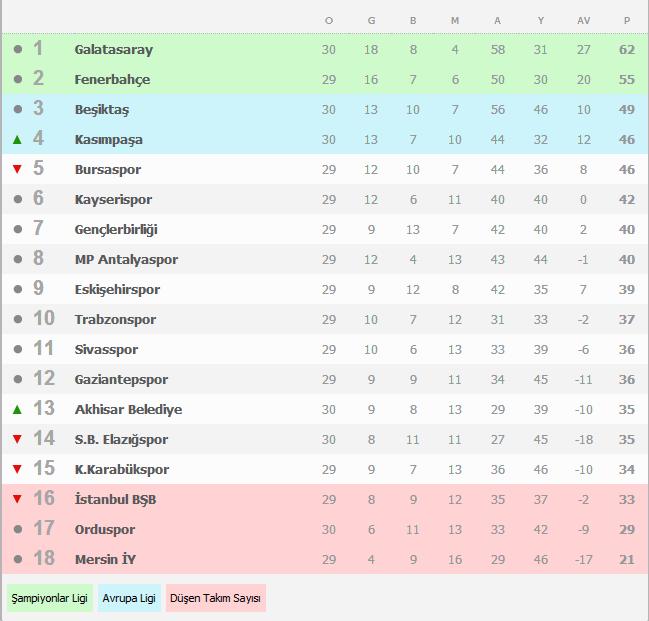This screenshot has height=621, width=649.
Task: Click red down arrow beside K.Karabükspor
Action: (x=17, y=470)
